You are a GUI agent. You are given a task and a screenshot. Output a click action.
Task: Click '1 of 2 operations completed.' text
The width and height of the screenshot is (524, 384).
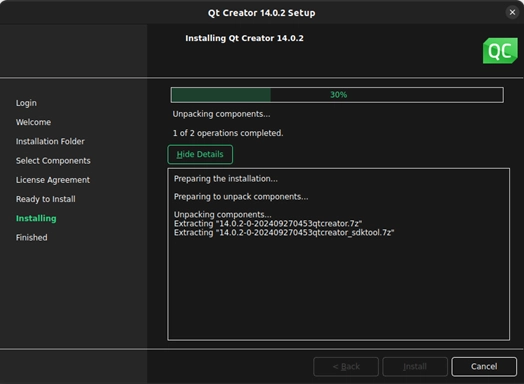228,133
